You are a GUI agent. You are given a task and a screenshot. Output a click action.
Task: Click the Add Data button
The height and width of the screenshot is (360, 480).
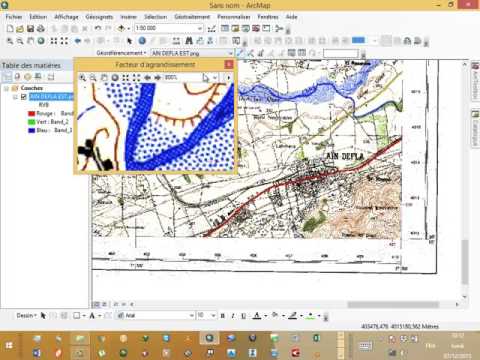coord(121,29)
